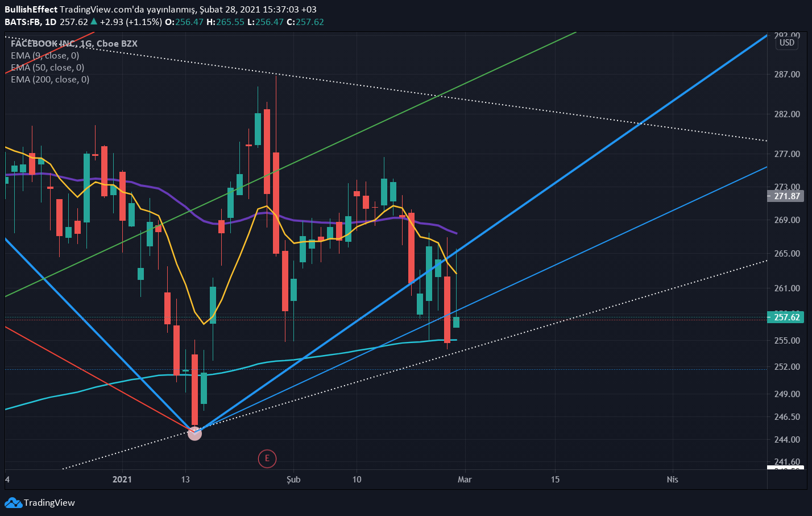Image resolution: width=812 pixels, height=516 pixels.
Task: Click the 261.00 price axis label
Action: [787, 288]
